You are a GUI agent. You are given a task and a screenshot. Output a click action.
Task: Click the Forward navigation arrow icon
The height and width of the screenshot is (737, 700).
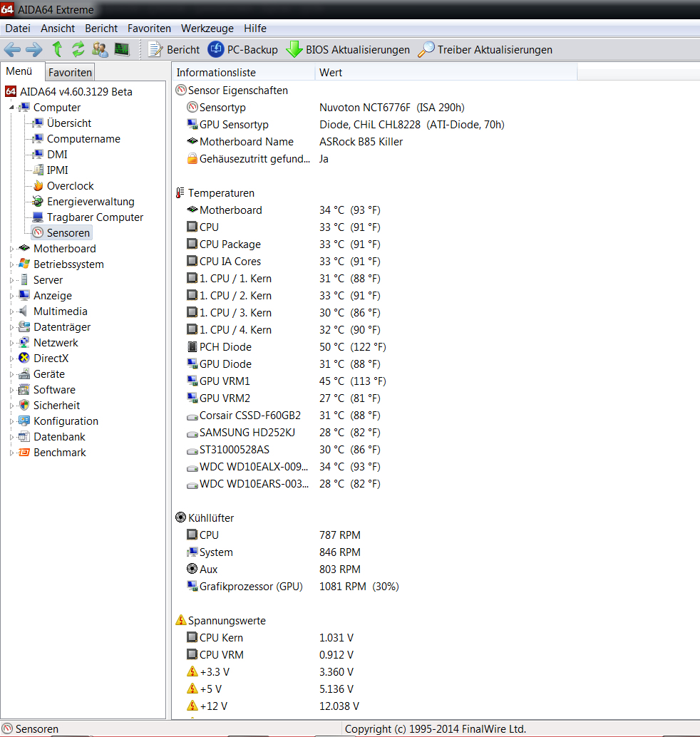pos(34,49)
